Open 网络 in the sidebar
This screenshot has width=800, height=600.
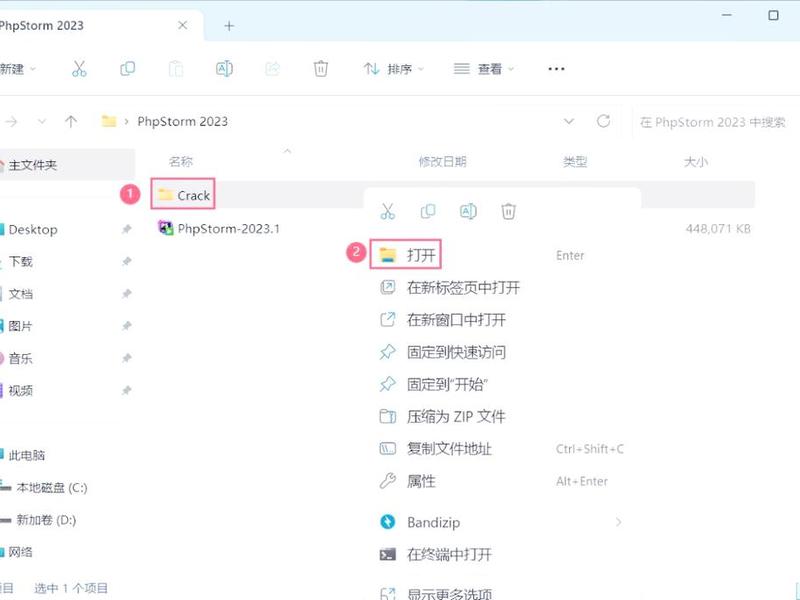coord(20,552)
